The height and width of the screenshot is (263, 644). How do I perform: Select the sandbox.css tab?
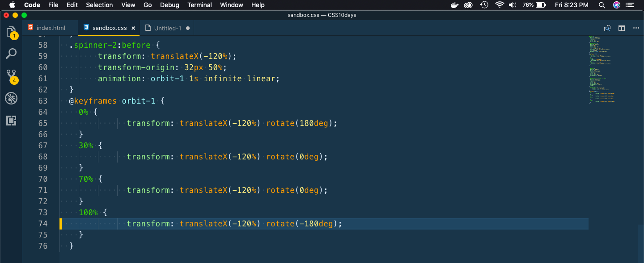coord(109,28)
